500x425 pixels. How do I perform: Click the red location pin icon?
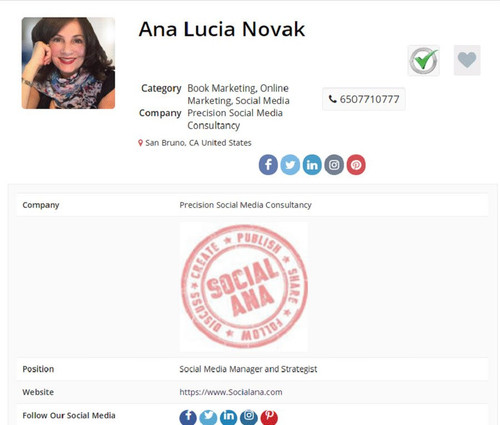pos(140,143)
